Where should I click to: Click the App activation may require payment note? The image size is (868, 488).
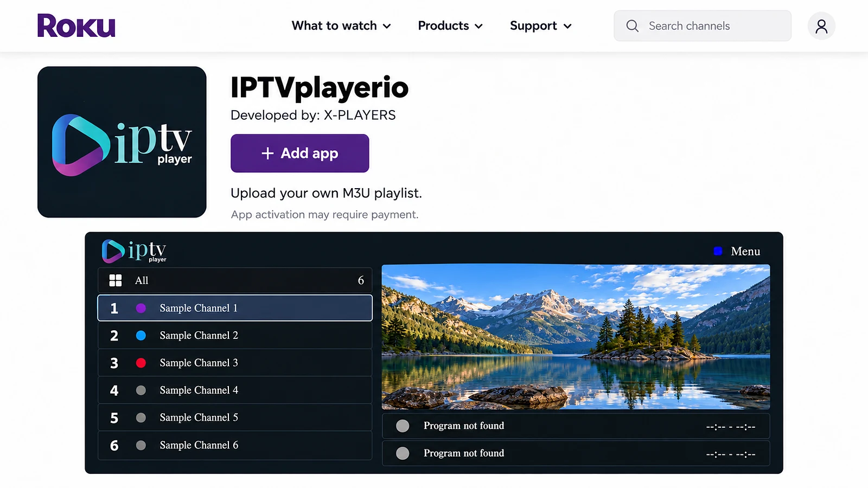[x=324, y=215]
